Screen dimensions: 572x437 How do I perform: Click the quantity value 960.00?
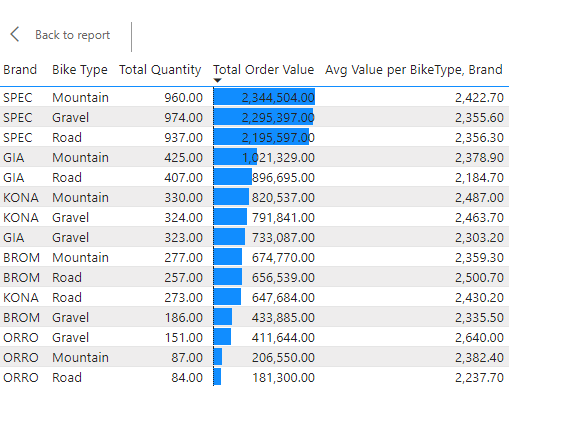[x=183, y=97]
